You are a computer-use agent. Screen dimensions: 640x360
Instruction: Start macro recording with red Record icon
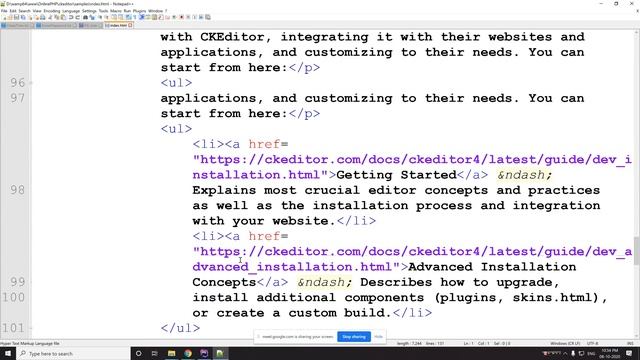[x=181, y=17]
